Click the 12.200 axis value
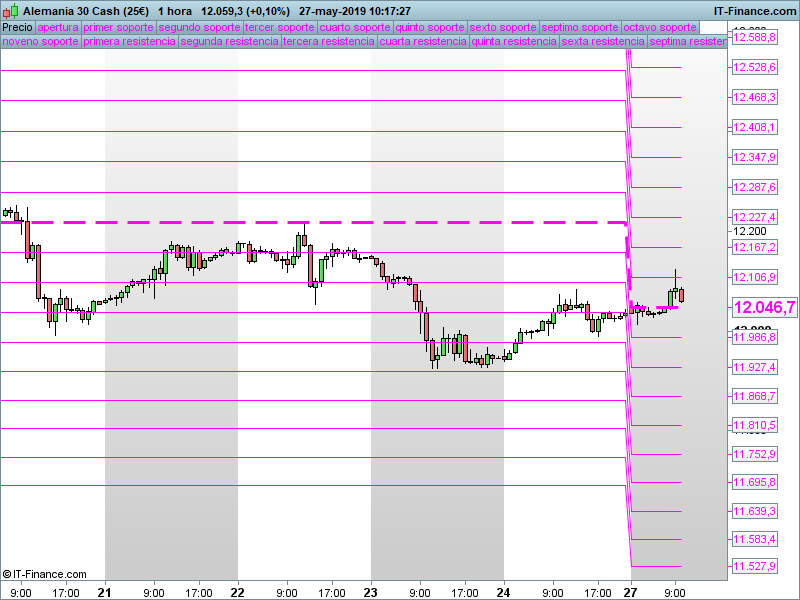The width and height of the screenshot is (800, 600). (x=749, y=231)
